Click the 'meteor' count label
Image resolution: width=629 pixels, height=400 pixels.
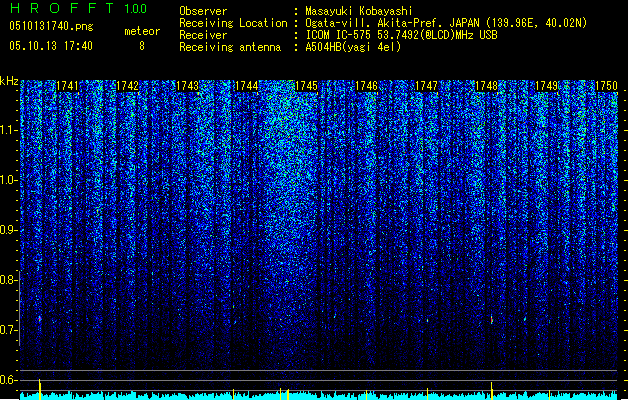142,31
